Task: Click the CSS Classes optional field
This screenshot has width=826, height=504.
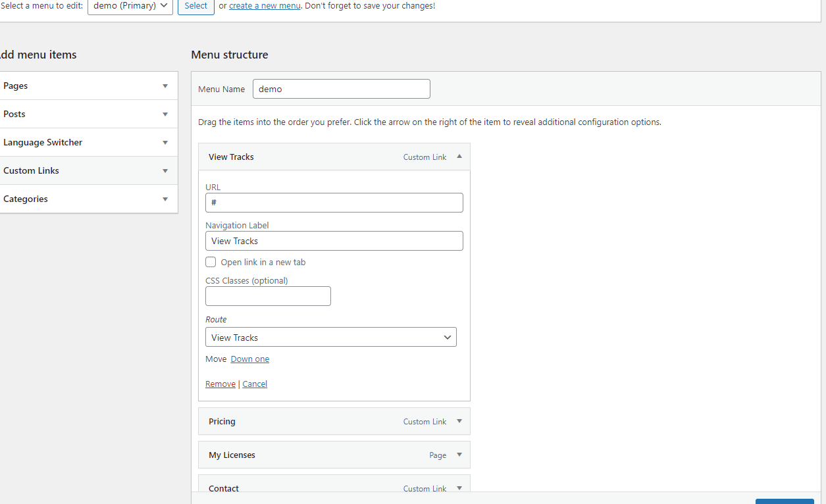Action: 268,296
